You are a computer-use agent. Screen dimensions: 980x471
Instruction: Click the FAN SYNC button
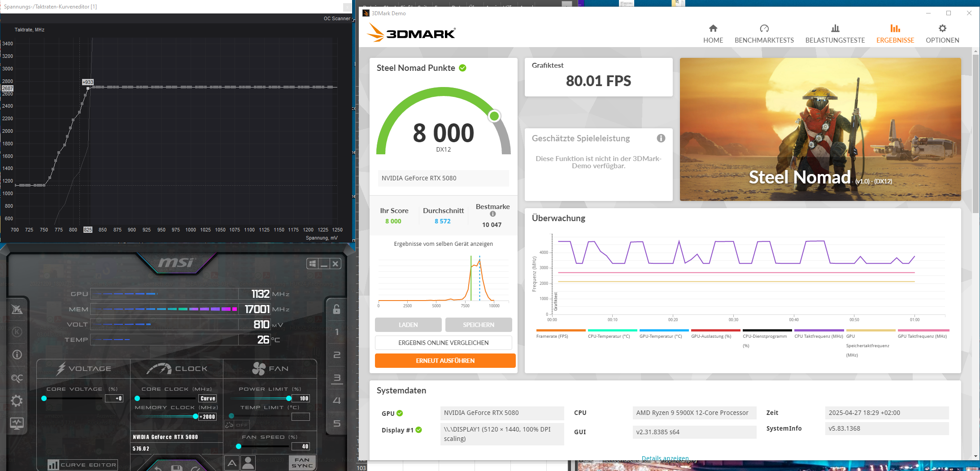pos(302,463)
